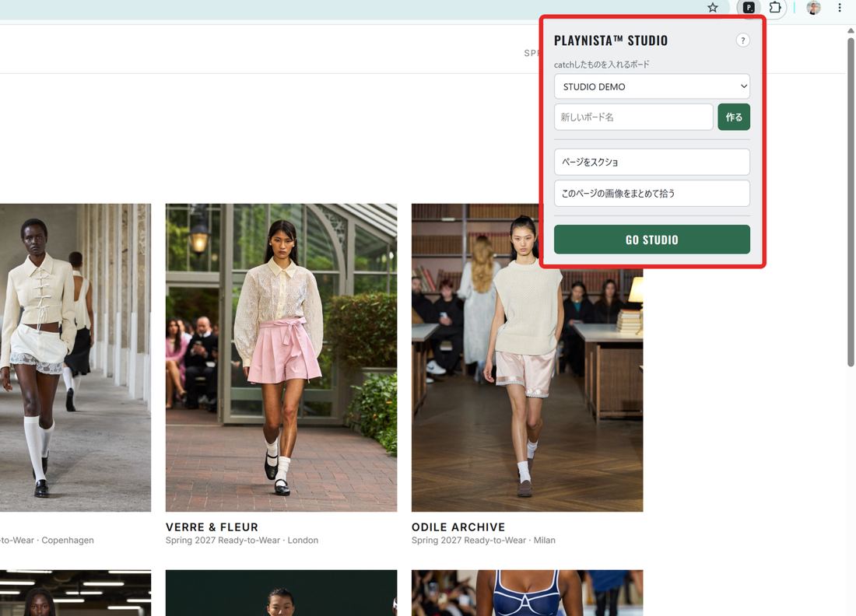Open the Chrome profile avatar

813,8
